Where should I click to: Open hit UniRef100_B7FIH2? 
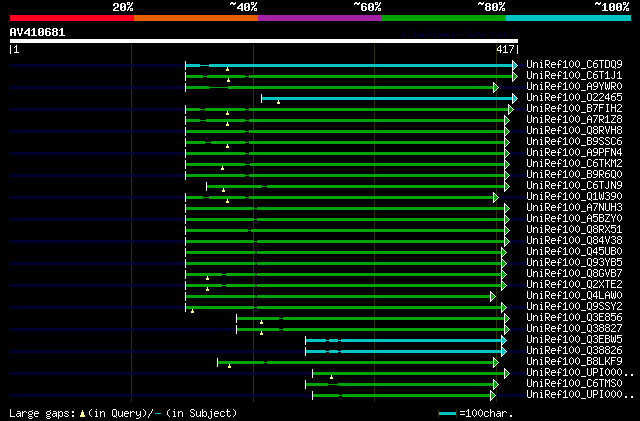click(x=574, y=108)
